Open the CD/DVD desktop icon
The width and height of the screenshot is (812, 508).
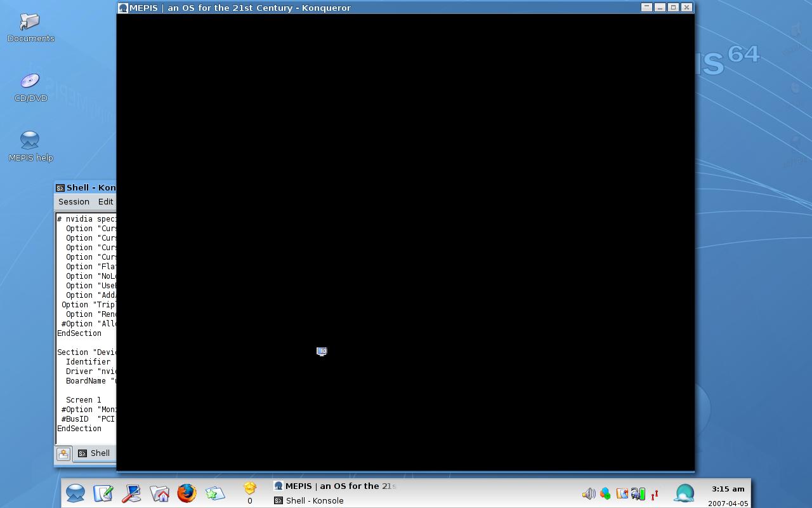pyautogui.click(x=30, y=88)
